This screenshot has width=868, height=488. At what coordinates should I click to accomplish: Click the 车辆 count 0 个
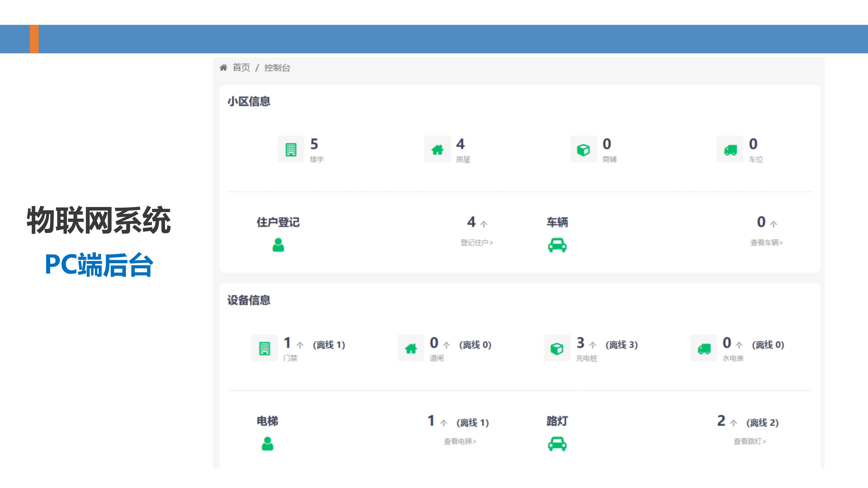[767, 222]
